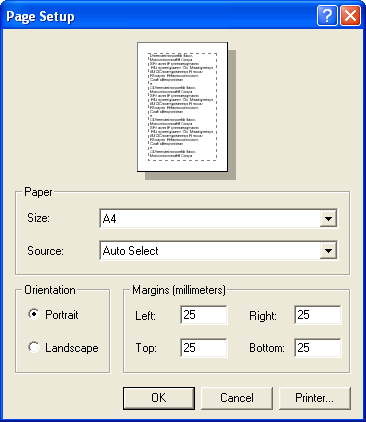Click the Auto Select source combo box
Screen dimensions: 366x422
pos(219,251)
